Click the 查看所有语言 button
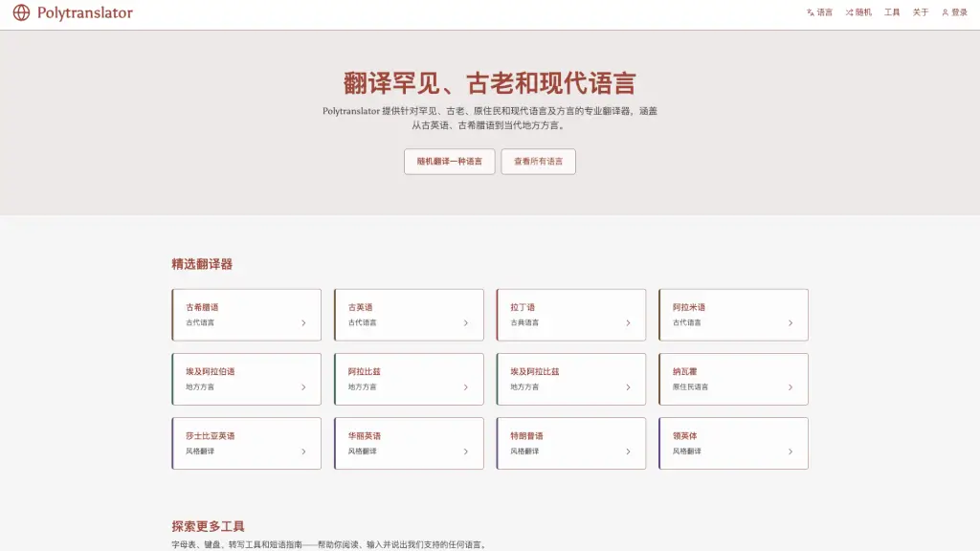The image size is (980, 551). 538,161
